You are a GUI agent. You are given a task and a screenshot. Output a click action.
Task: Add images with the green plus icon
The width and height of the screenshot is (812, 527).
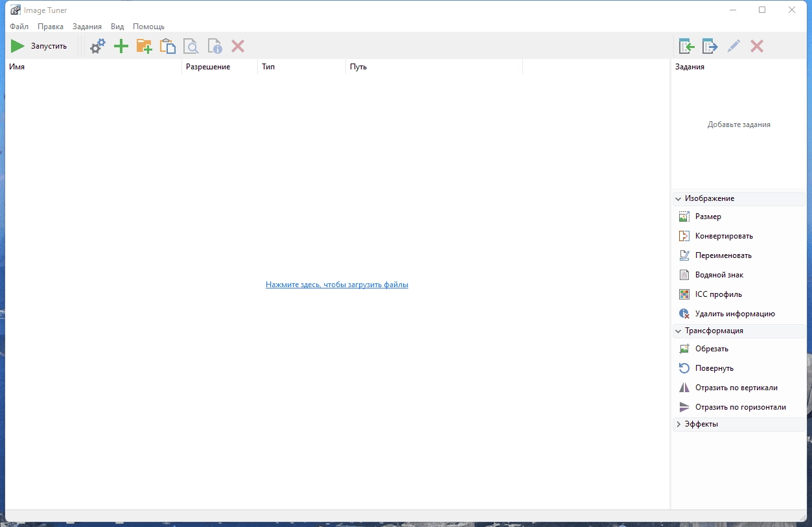[x=121, y=46]
